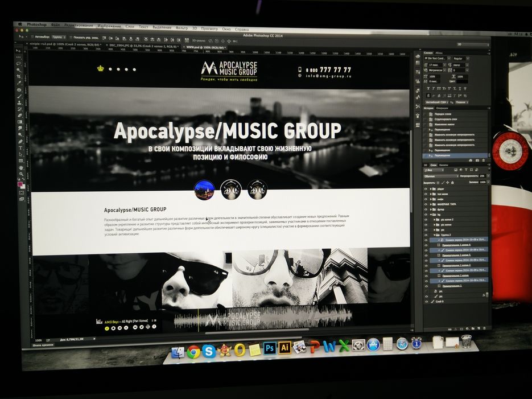Toggle the Показать упр. элем. checkbox
Viewport: 532px width, 399px height.
coord(71,38)
